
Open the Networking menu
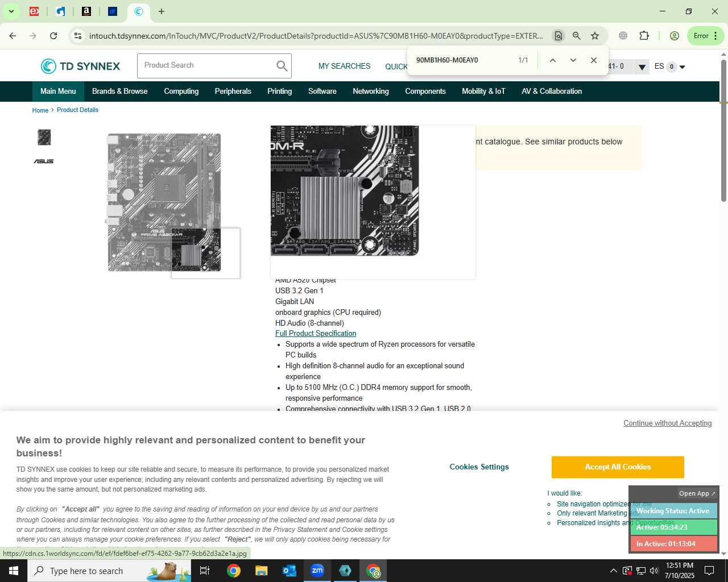[x=371, y=92]
